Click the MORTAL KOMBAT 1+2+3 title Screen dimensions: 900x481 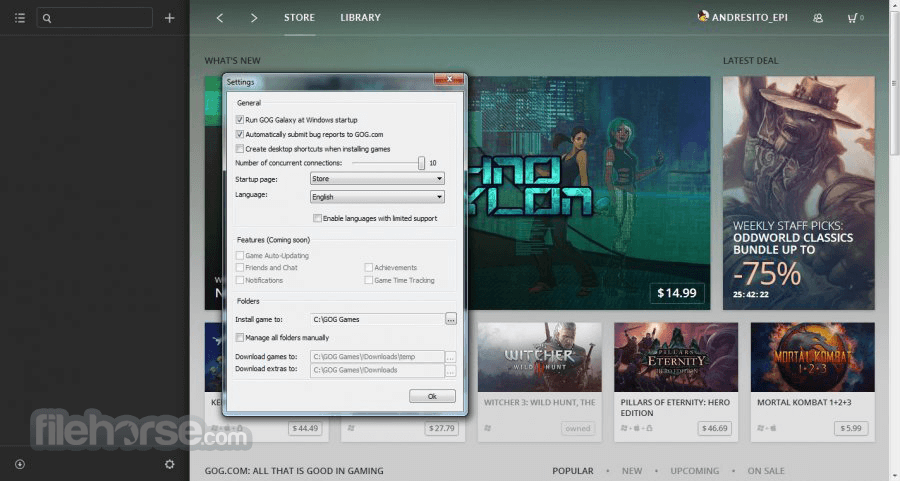[x=804, y=402]
